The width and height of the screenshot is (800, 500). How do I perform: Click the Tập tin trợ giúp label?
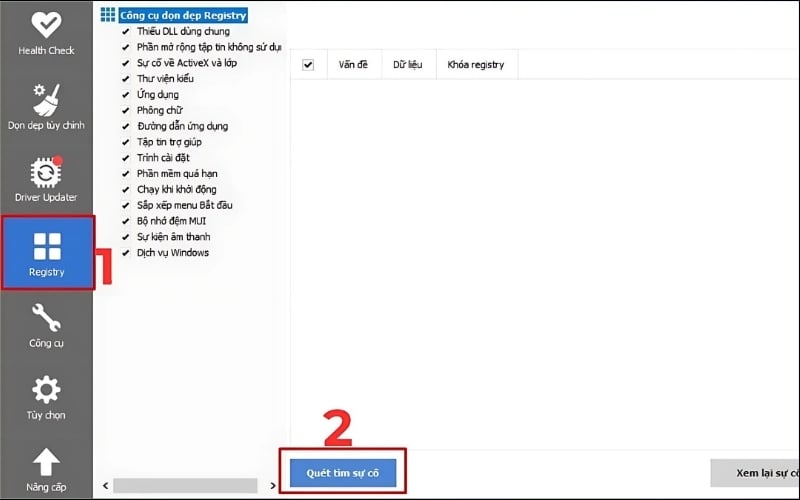point(169,142)
